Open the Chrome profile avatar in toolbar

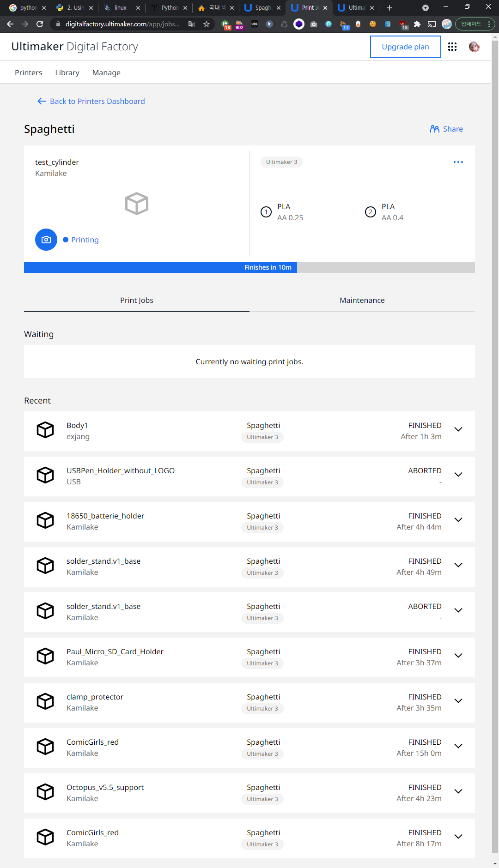tap(447, 24)
